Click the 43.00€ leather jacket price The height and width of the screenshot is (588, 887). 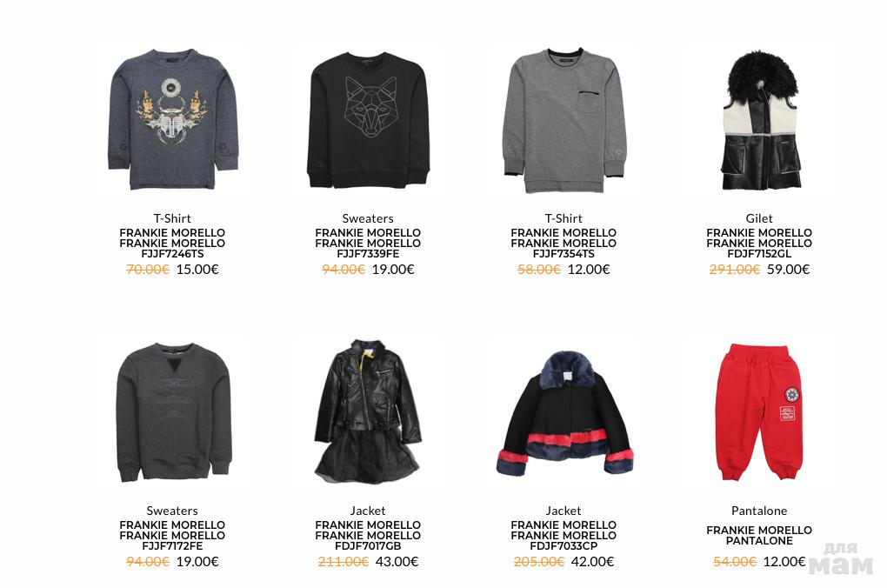(397, 562)
